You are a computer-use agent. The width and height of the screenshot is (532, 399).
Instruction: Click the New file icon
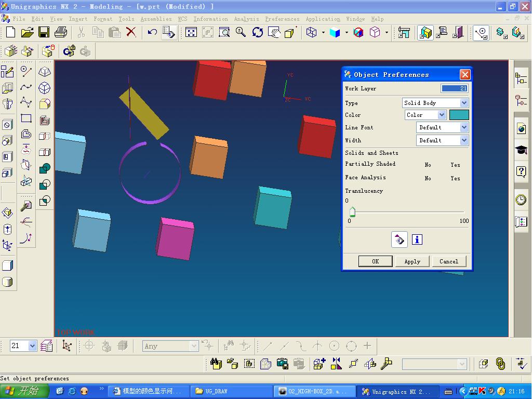coord(10,32)
